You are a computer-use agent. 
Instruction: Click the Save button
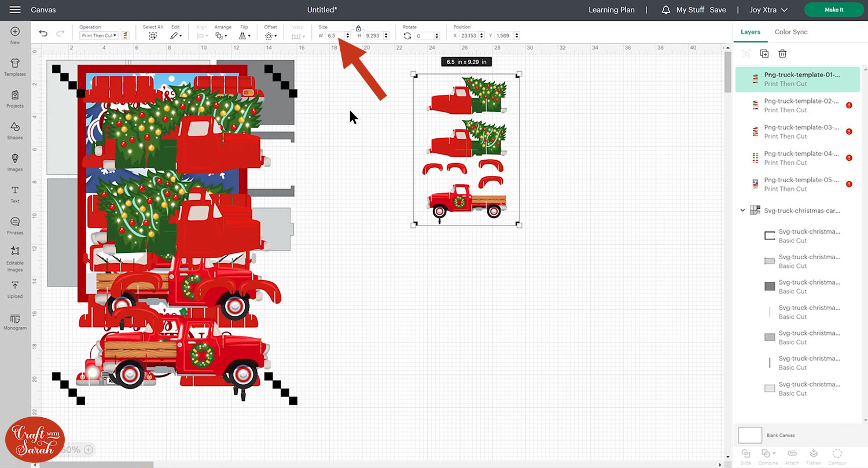point(718,10)
